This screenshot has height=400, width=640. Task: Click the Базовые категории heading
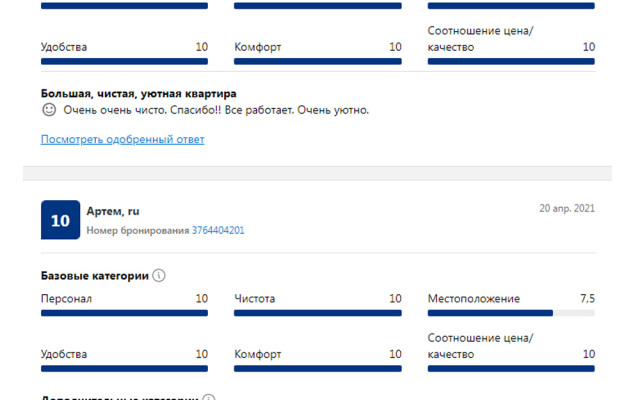tap(95, 276)
